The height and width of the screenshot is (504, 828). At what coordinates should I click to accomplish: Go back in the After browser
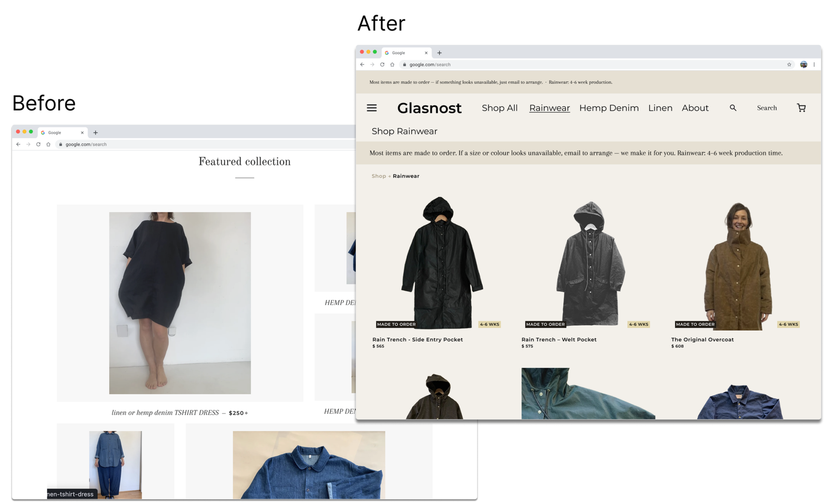(x=362, y=65)
